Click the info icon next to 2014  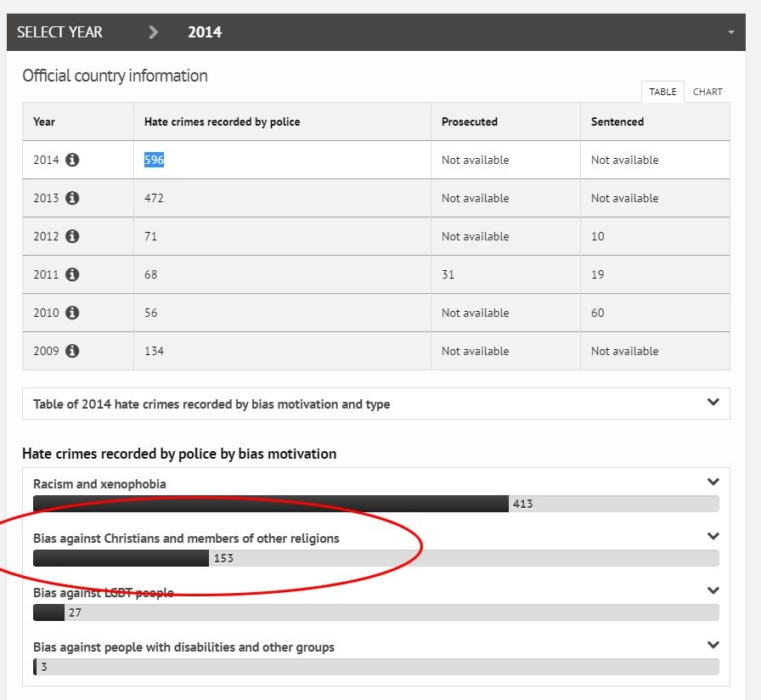tap(72, 160)
